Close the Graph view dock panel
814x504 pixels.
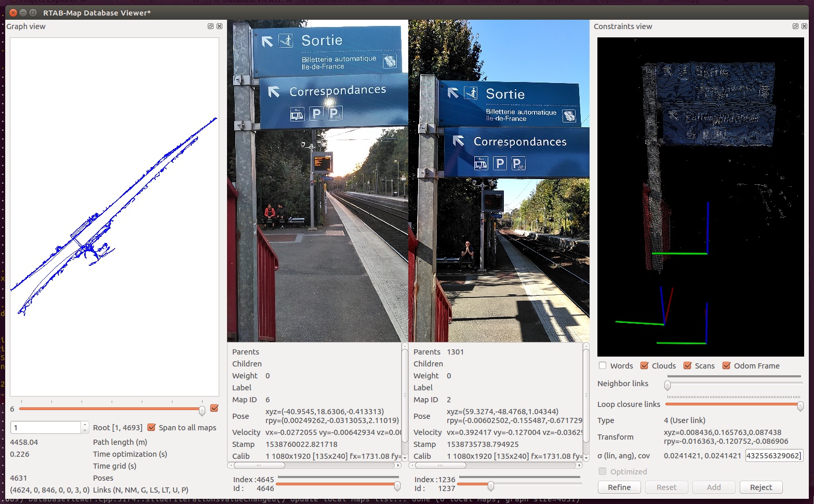click(219, 26)
